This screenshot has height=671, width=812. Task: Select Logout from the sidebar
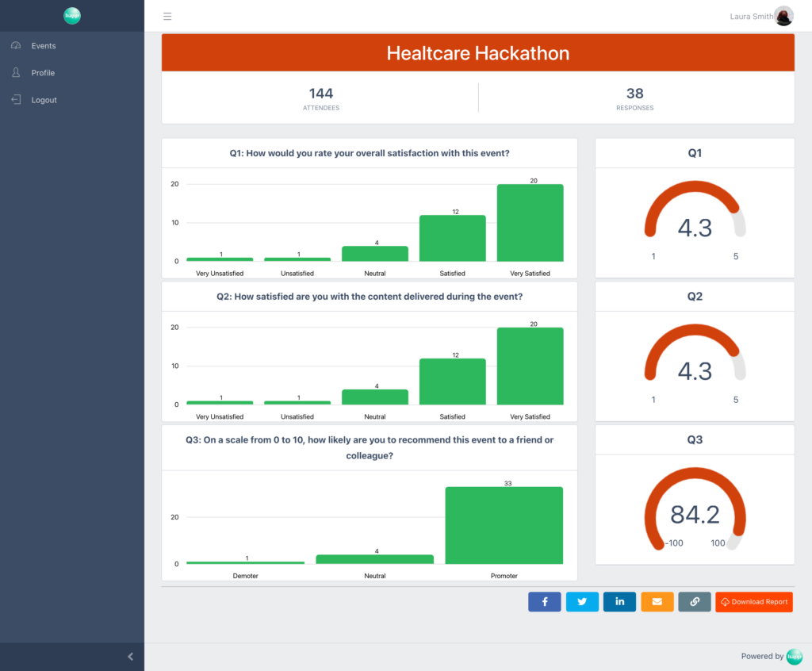pyautogui.click(x=44, y=100)
